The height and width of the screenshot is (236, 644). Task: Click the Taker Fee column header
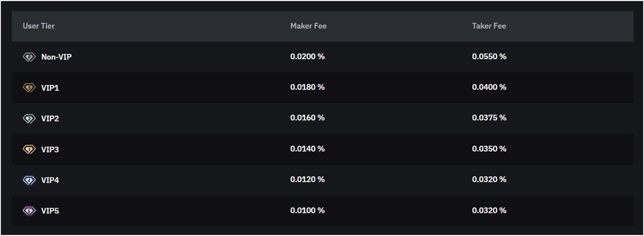(x=489, y=26)
